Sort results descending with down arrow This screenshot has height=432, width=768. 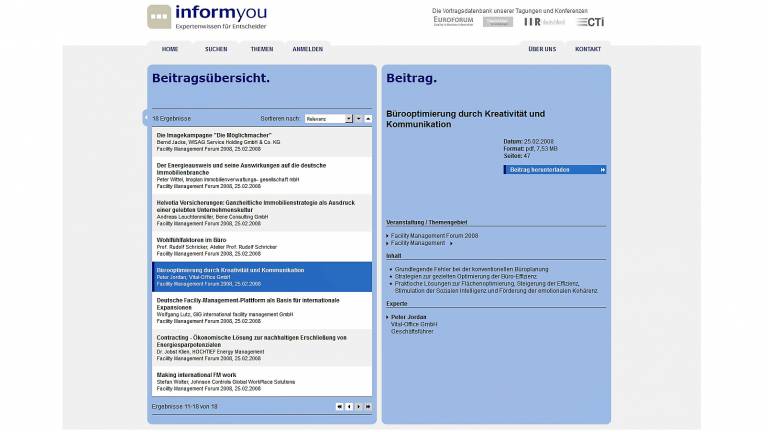pos(359,118)
